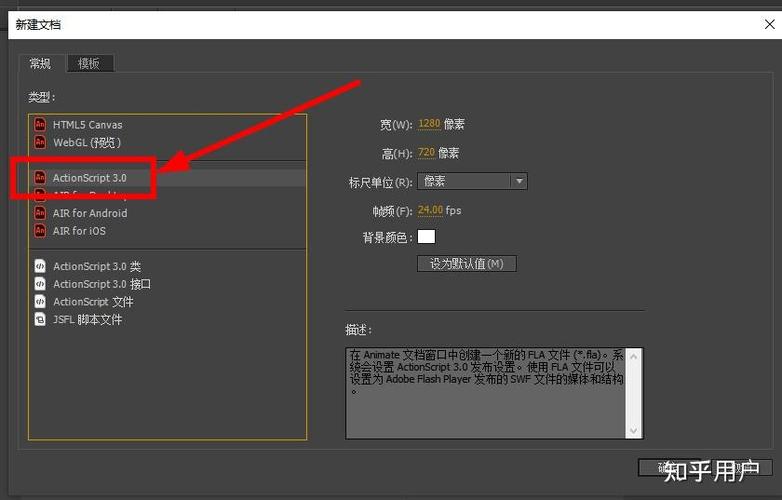Choose WebGL (预览) document type
This screenshot has height=500, width=782.
click(x=168, y=143)
